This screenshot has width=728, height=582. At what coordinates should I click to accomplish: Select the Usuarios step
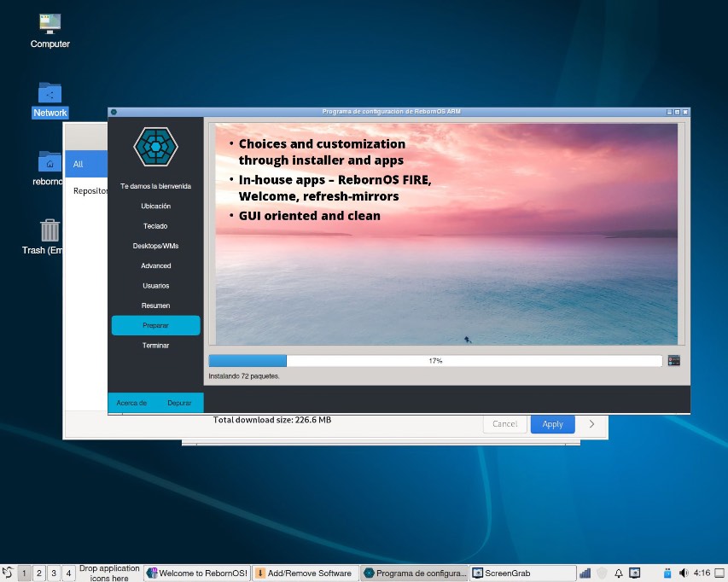(155, 286)
